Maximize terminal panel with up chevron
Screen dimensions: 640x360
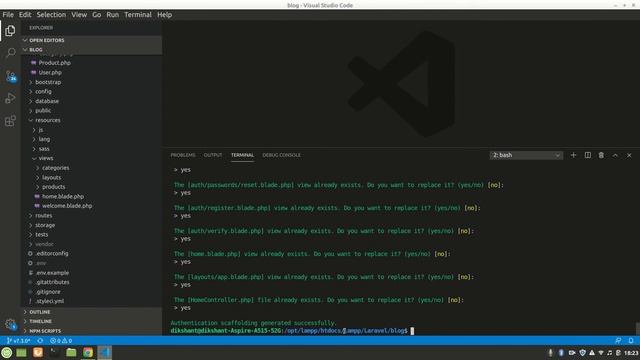(x=615, y=155)
